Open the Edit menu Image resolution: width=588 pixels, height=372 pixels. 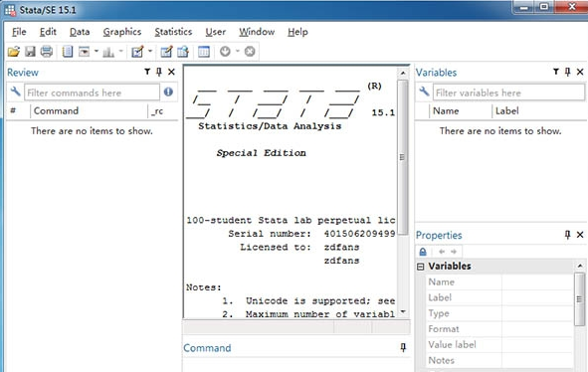pos(48,32)
